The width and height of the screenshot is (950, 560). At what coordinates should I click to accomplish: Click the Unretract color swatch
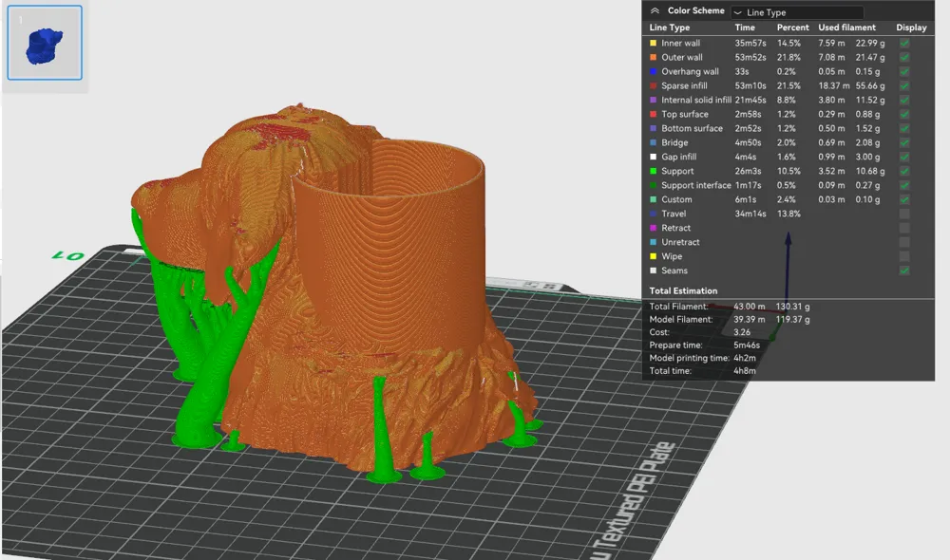click(x=654, y=242)
